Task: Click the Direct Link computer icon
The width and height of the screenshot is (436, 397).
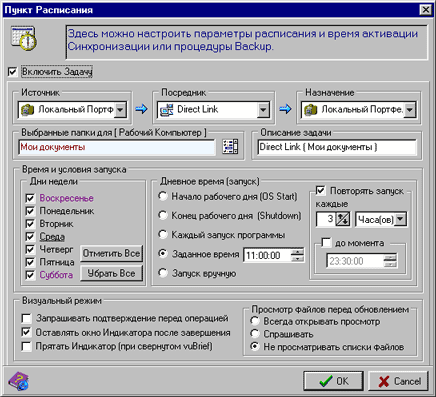Action: coord(167,110)
